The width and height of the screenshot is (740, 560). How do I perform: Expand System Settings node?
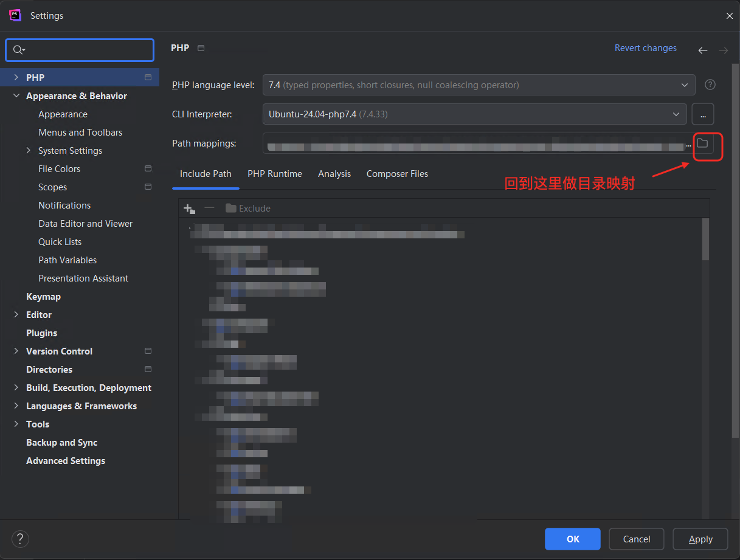(29, 150)
